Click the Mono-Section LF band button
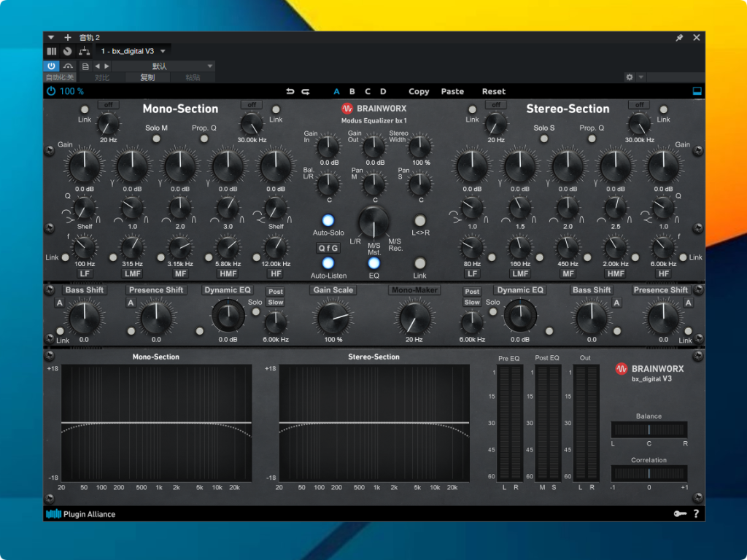The image size is (747, 560). [x=85, y=274]
